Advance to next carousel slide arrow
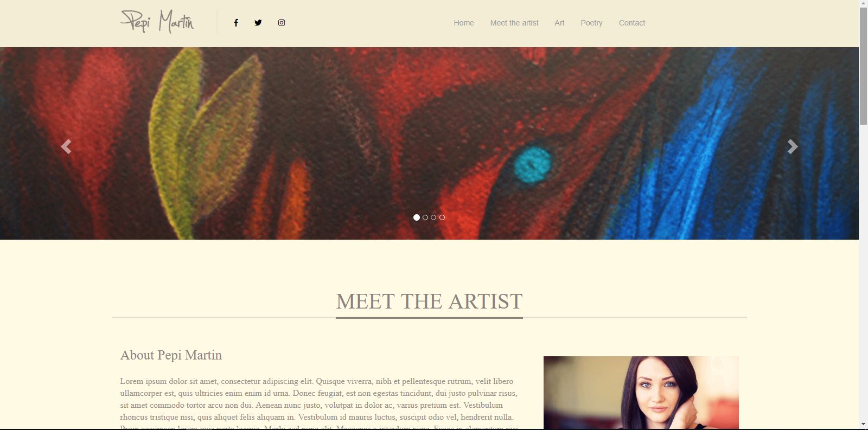The width and height of the screenshot is (868, 430). click(793, 146)
